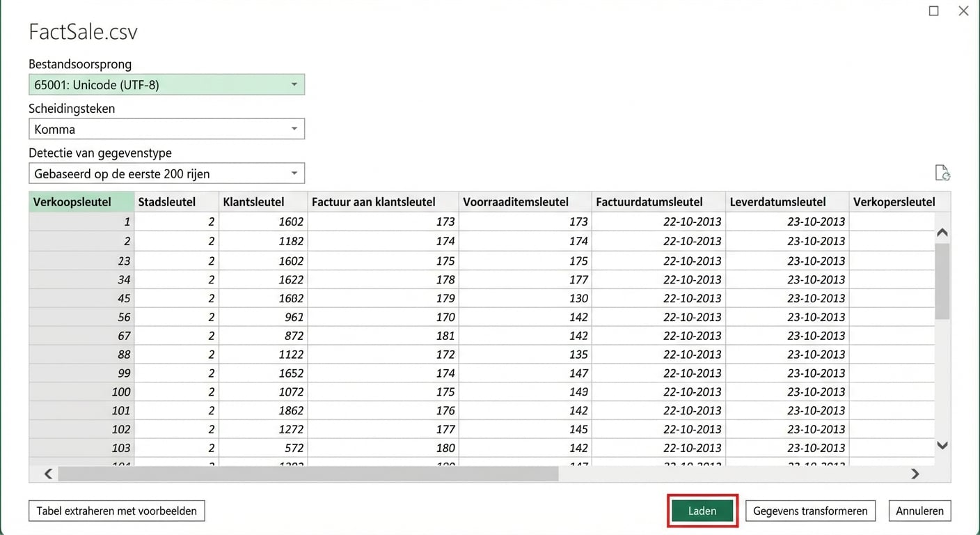Refresh the data preview
The height and width of the screenshot is (535, 980).
[942, 172]
